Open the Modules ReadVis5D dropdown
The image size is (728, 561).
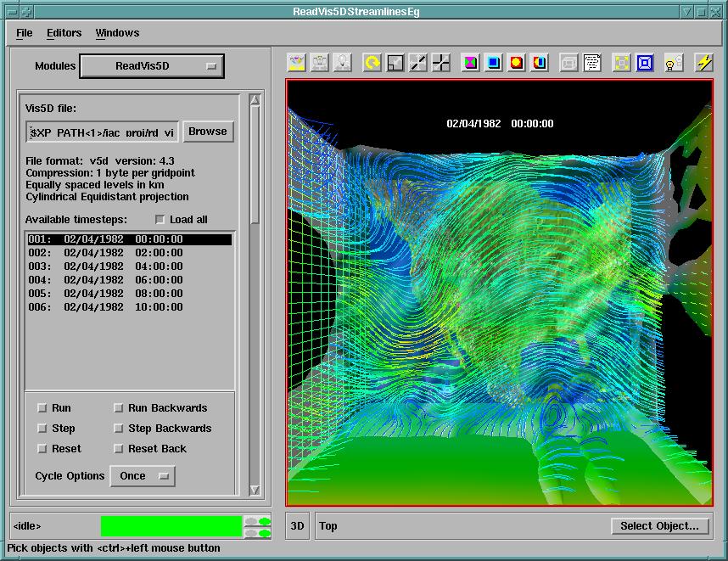[x=152, y=66]
